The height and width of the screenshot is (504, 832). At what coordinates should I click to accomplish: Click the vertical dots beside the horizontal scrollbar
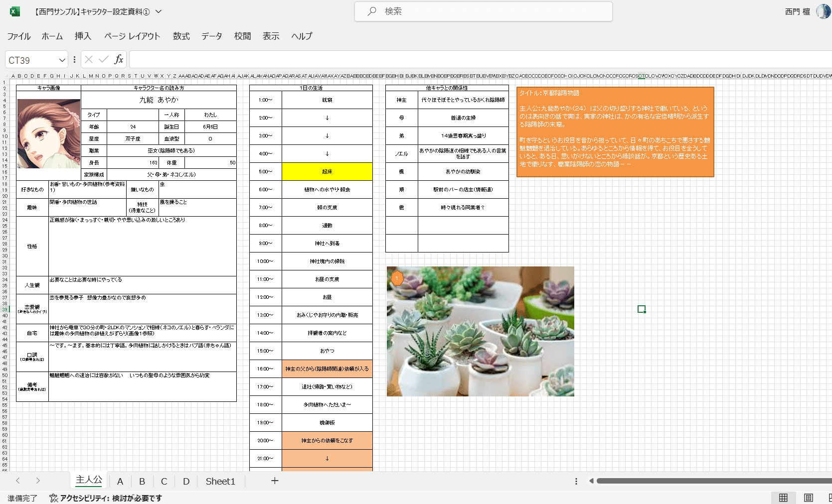click(576, 481)
